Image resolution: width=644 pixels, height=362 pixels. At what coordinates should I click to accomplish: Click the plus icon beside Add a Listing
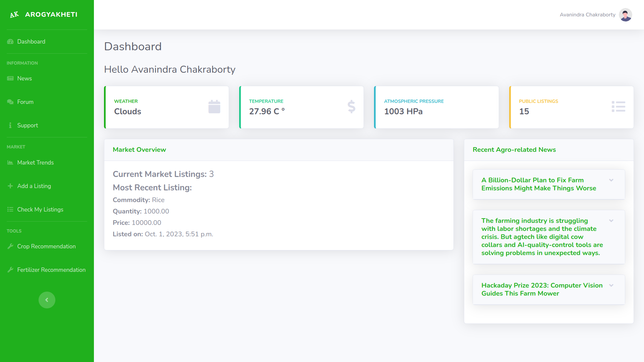click(x=10, y=186)
